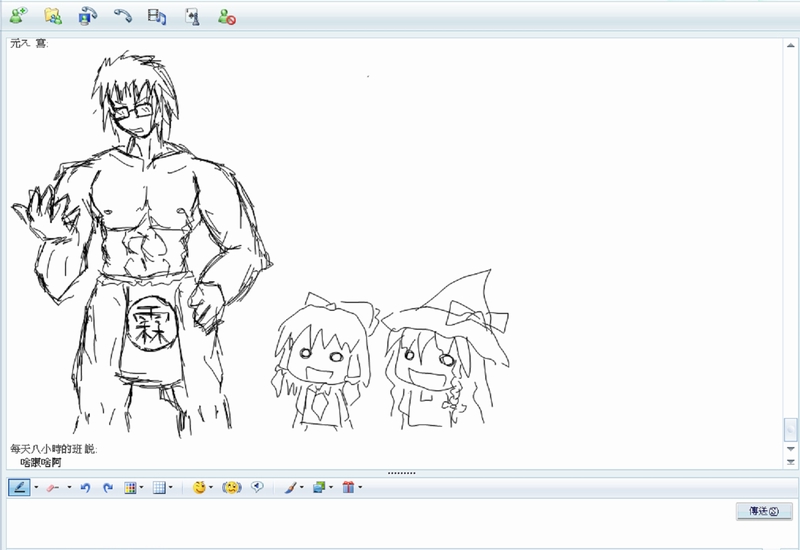Undo the last ink stroke
Screen dimensions: 800x550
85,488
